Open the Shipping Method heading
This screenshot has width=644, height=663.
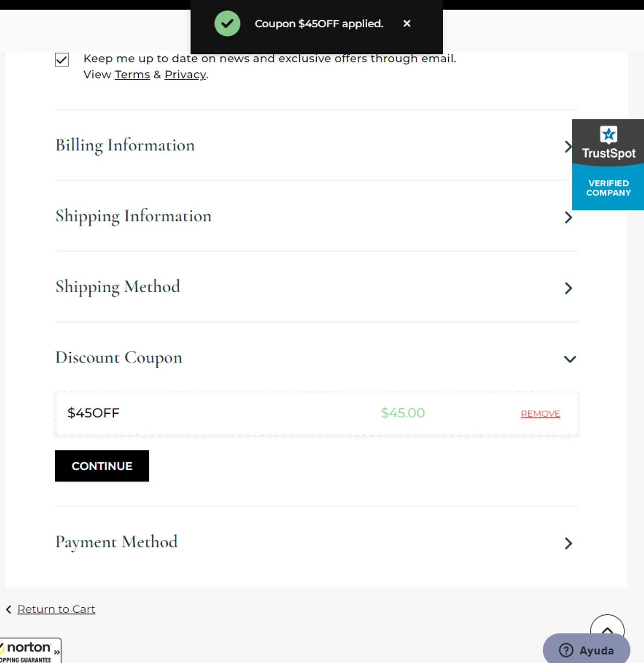click(118, 287)
